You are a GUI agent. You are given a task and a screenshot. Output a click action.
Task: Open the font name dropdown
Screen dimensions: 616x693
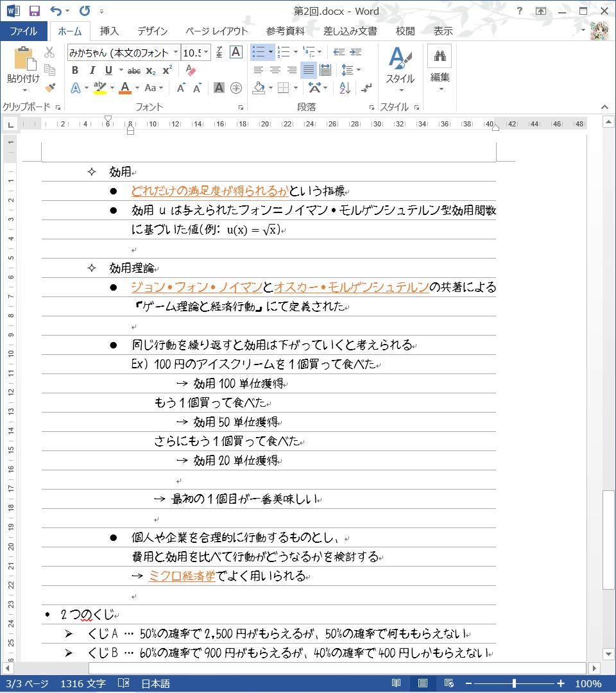(x=176, y=53)
